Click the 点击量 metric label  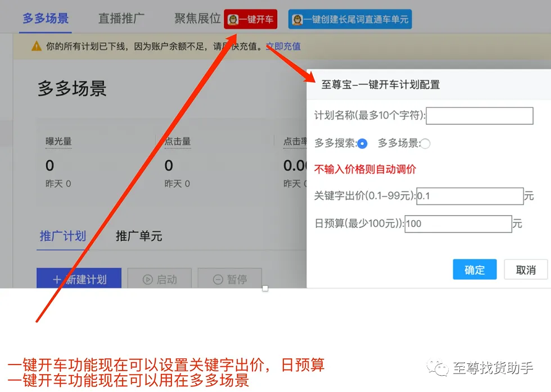178,142
